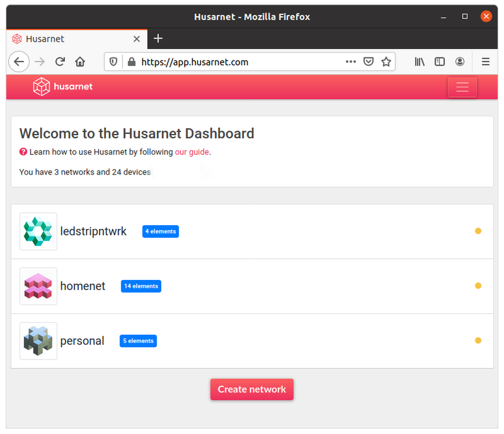This screenshot has height=434, width=504.
Task: Select the Husarnet browser tab
Action: (x=77, y=39)
